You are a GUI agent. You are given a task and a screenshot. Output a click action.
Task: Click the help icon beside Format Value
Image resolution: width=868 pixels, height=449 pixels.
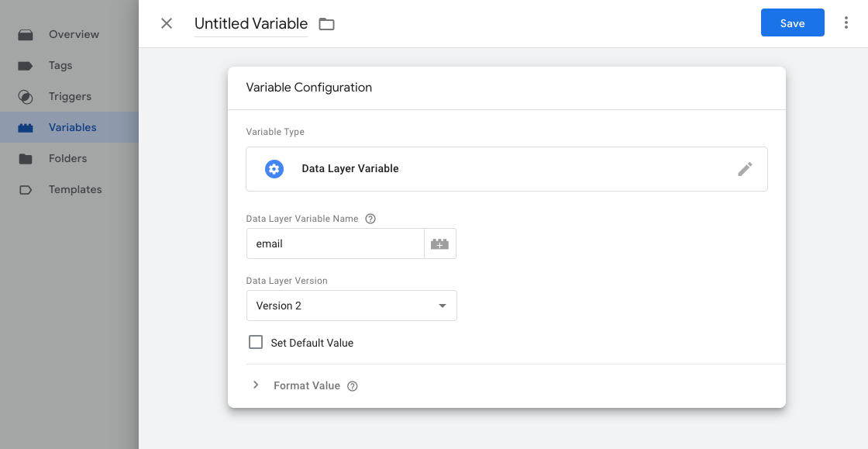[x=353, y=385]
